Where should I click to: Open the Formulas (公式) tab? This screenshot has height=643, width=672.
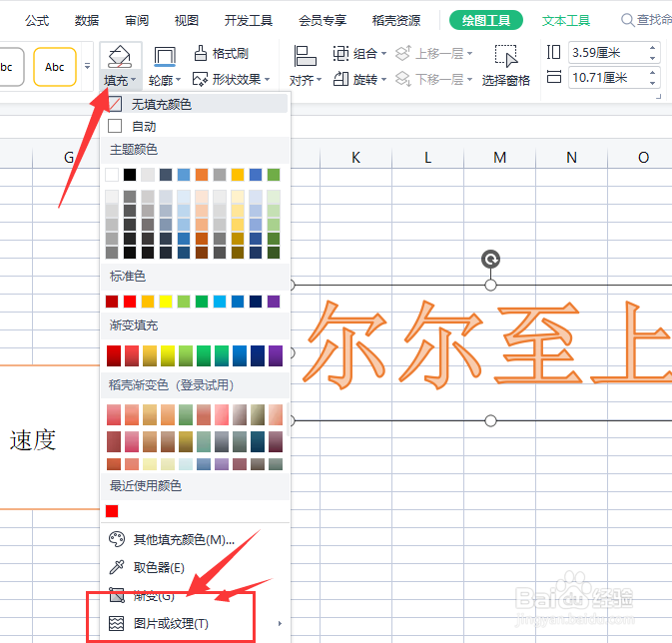click(37, 20)
